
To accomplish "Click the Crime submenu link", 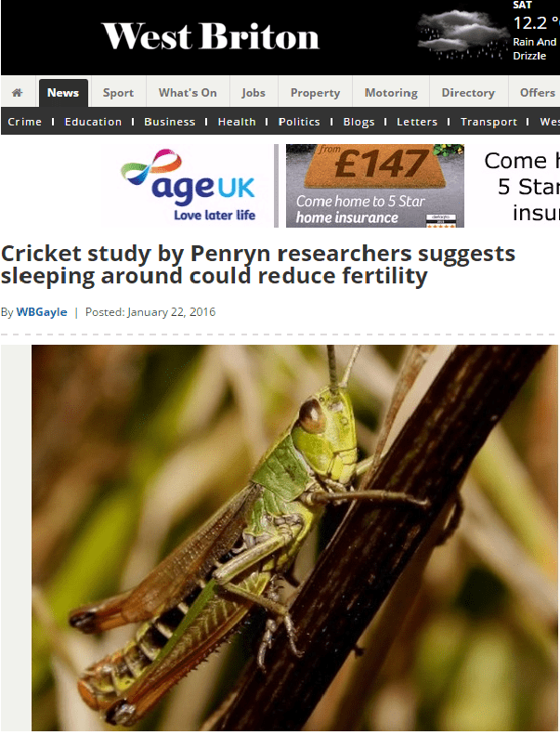I will 25,122.
